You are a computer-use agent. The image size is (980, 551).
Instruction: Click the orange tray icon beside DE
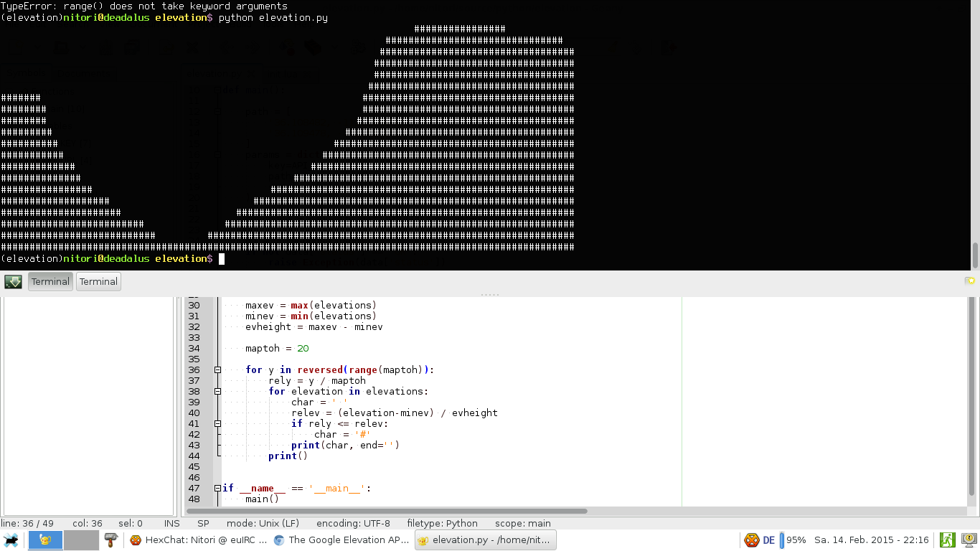(x=751, y=540)
